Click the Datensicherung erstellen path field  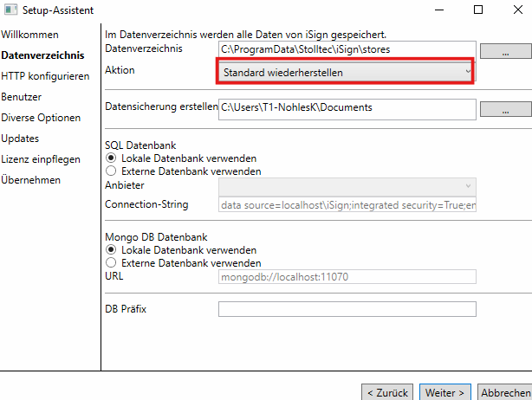(x=347, y=109)
